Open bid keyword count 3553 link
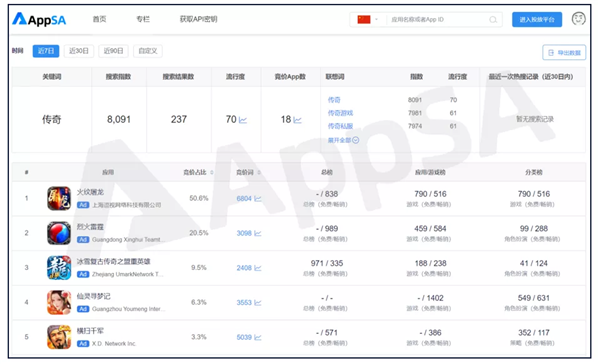 point(244,303)
